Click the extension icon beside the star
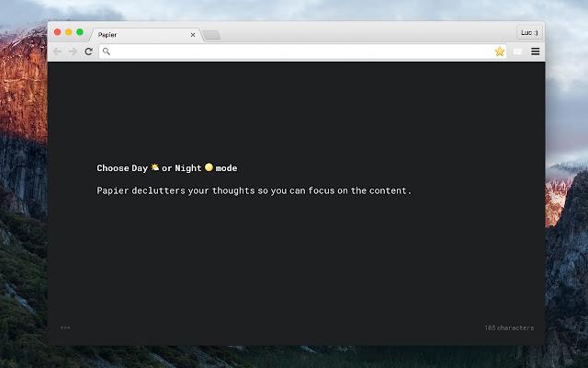This screenshot has width=588, height=368. click(518, 52)
